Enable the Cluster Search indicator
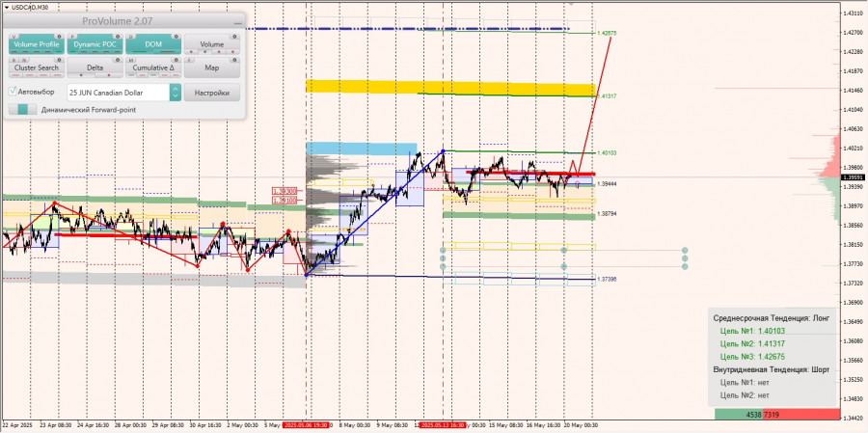This screenshot has height=433, width=868. (36, 68)
